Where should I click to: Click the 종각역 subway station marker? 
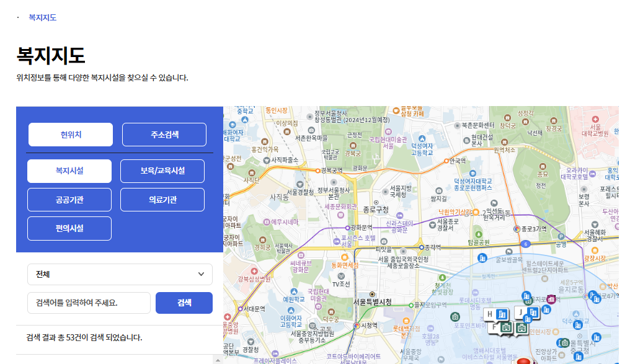coord(421,247)
